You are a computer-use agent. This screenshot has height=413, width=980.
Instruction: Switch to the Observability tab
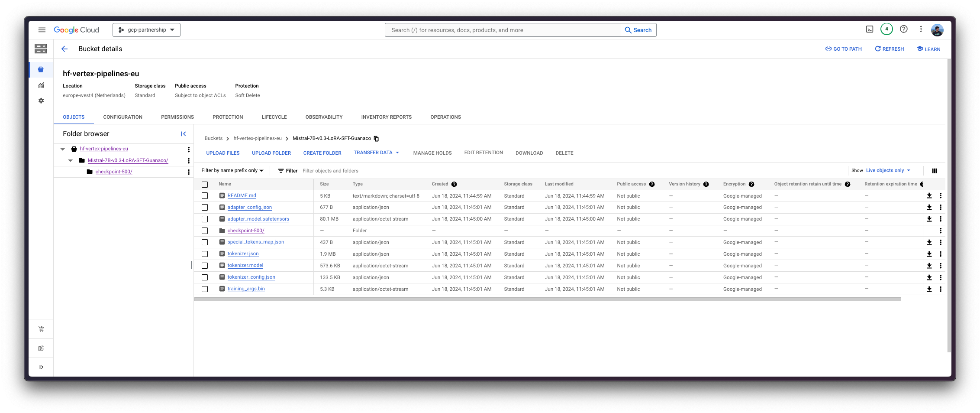[x=324, y=117]
